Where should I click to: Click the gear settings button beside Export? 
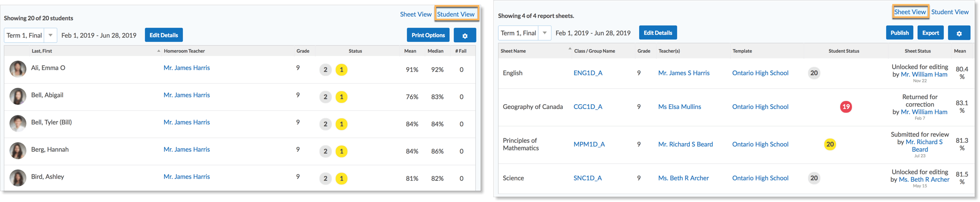pyautogui.click(x=959, y=33)
